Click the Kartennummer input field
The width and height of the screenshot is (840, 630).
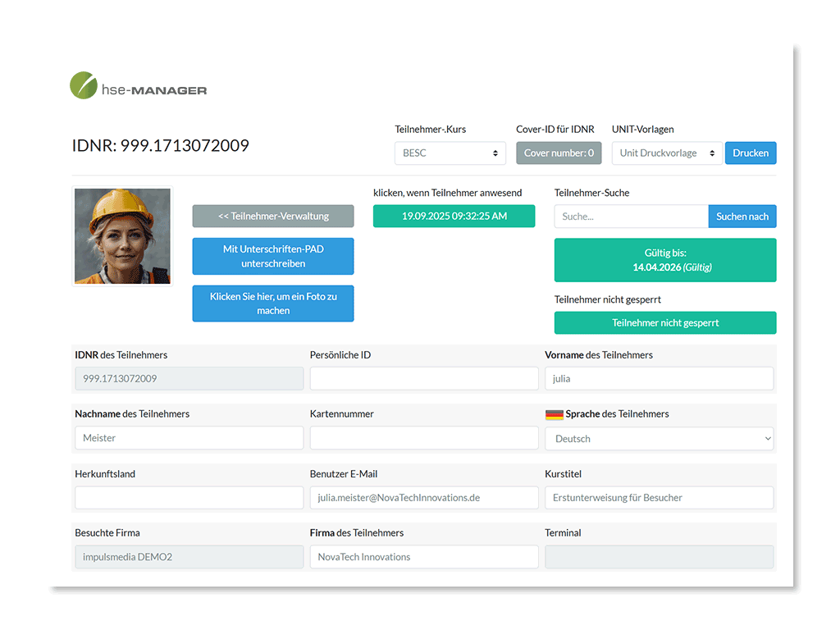423,437
